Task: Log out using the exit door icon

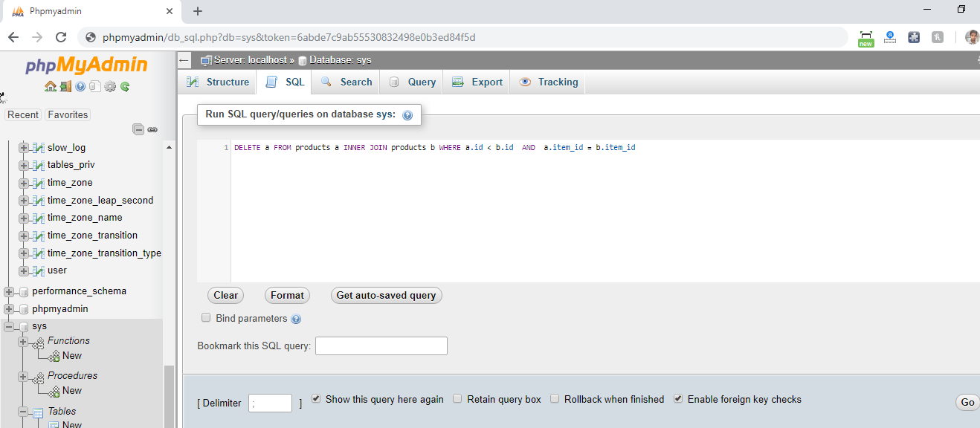Action: (x=65, y=87)
